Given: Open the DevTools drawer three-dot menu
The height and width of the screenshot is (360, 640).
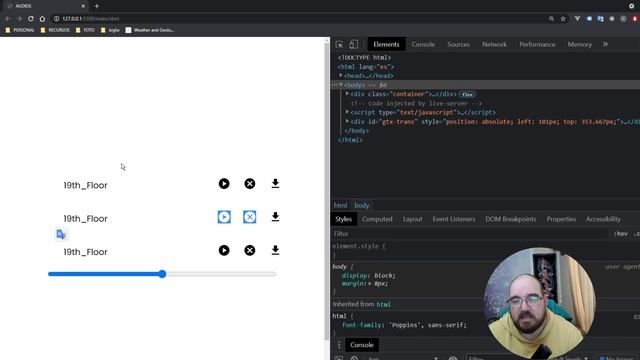Looking at the screenshot, I should point(339,345).
